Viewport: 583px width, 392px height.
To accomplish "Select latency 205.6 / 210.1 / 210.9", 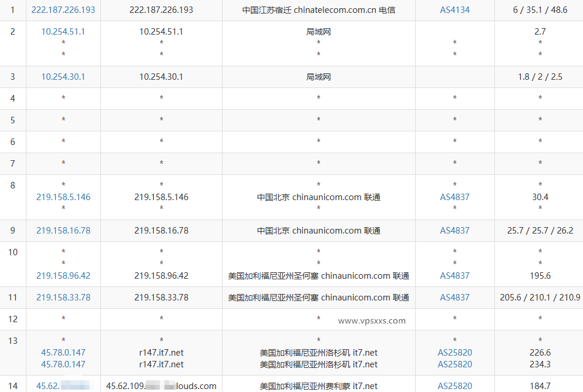I will click(x=540, y=298).
